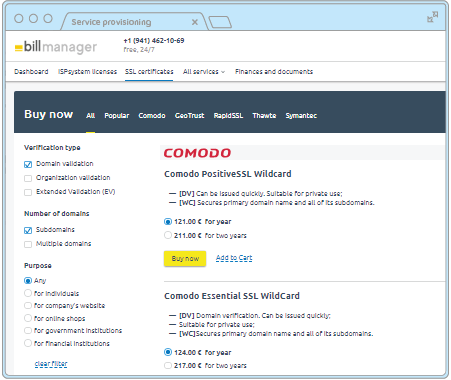The height and width of the screenshot is (380, 451).
Task: Select the All vendor tab
Action: [x=90, y=116]
